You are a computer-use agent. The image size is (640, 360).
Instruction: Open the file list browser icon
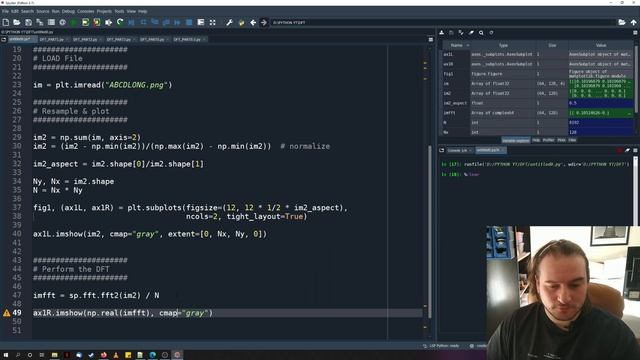pyautogui.click(x=51, y=22)
